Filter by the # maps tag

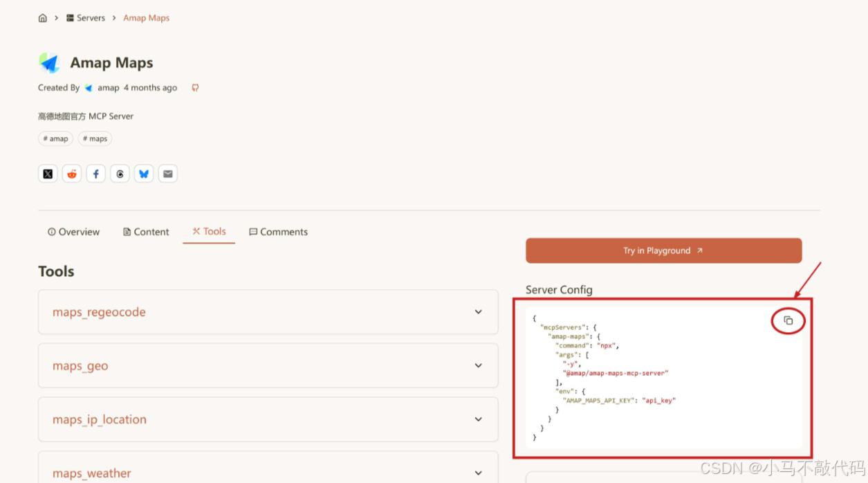coord(95,138)
